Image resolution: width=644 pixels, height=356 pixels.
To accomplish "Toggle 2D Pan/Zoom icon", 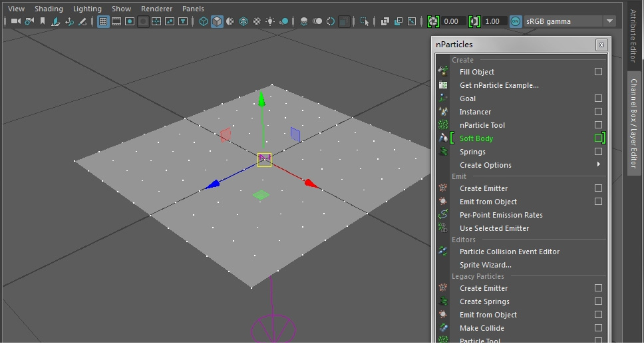I will point(69,21).
